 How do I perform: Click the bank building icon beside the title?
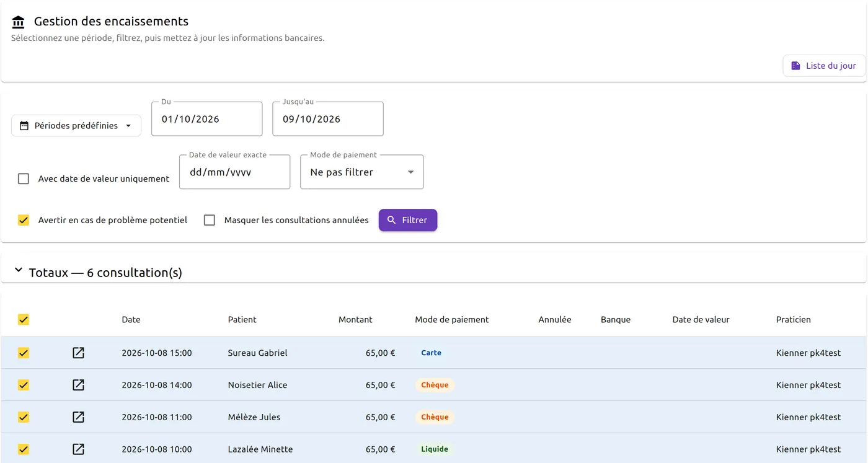click(x=19, y=22)
